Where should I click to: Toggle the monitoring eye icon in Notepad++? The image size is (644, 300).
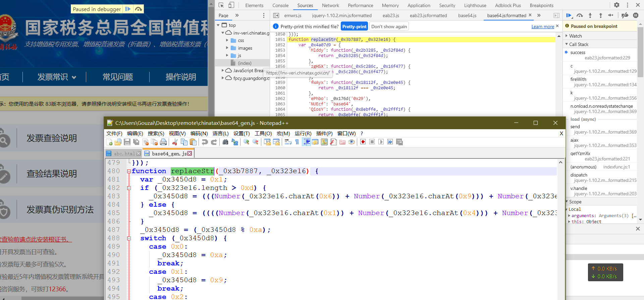tap(352, 142)
